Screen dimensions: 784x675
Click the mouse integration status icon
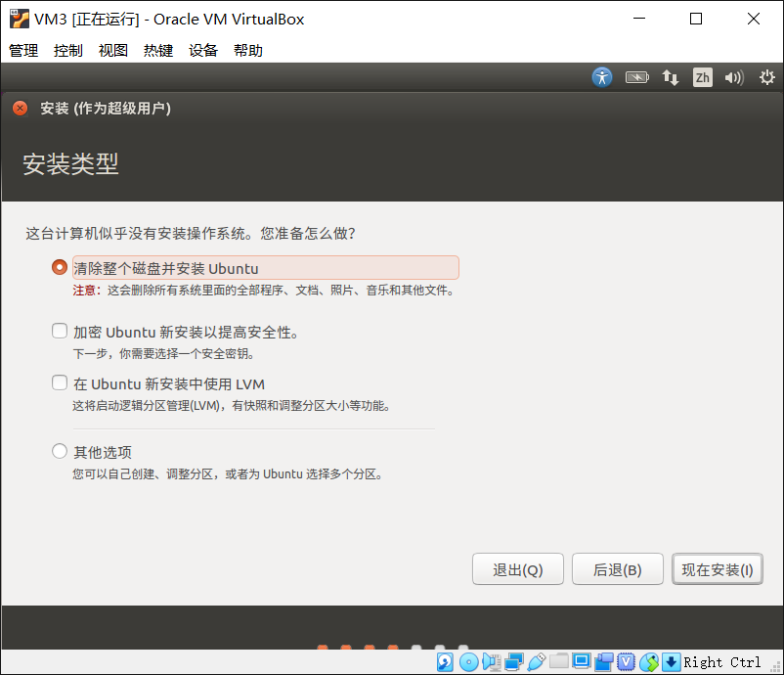[649, 662]
